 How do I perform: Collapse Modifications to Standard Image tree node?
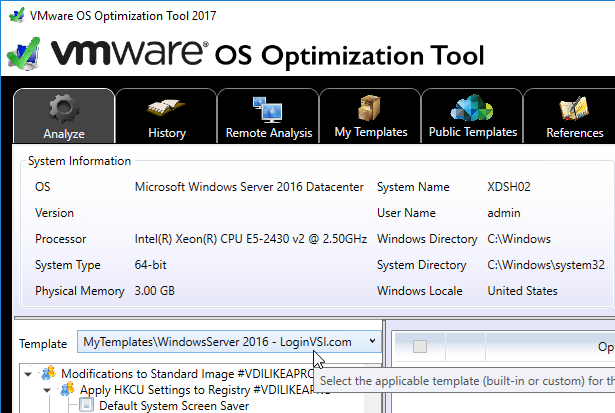28,374
